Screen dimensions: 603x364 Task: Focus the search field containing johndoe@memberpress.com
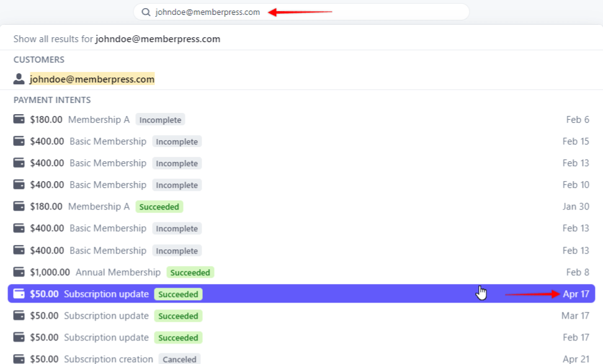[301, 12]
